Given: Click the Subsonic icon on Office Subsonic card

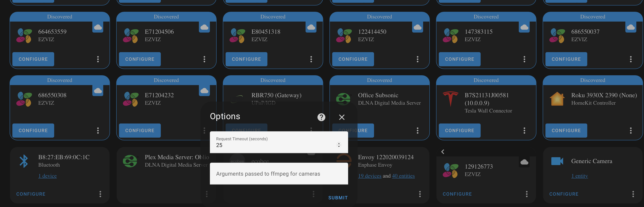Looking at the screenshot, I should [x=344, y=99].
